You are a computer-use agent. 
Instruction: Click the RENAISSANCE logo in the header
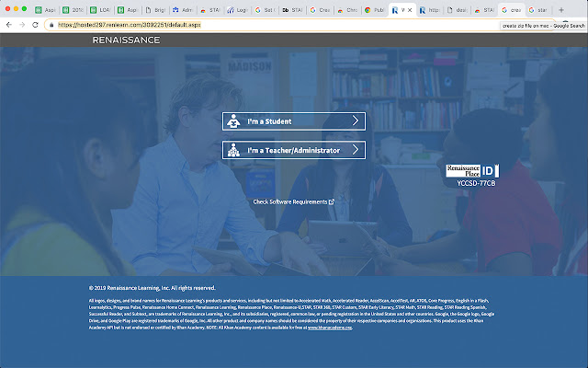pyautogui.click(x=126, y=40)
